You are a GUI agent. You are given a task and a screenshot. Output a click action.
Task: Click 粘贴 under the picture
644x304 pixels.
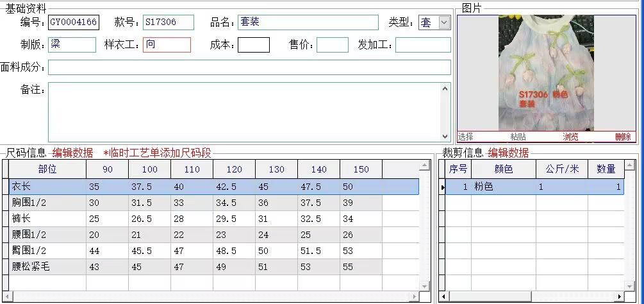click(x=518, y=137)
